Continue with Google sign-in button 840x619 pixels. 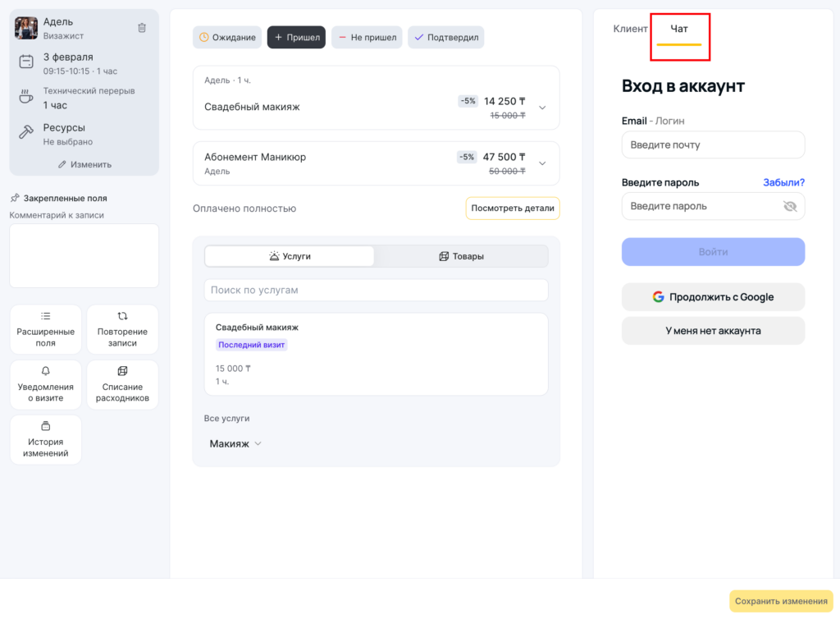[713, 297]
